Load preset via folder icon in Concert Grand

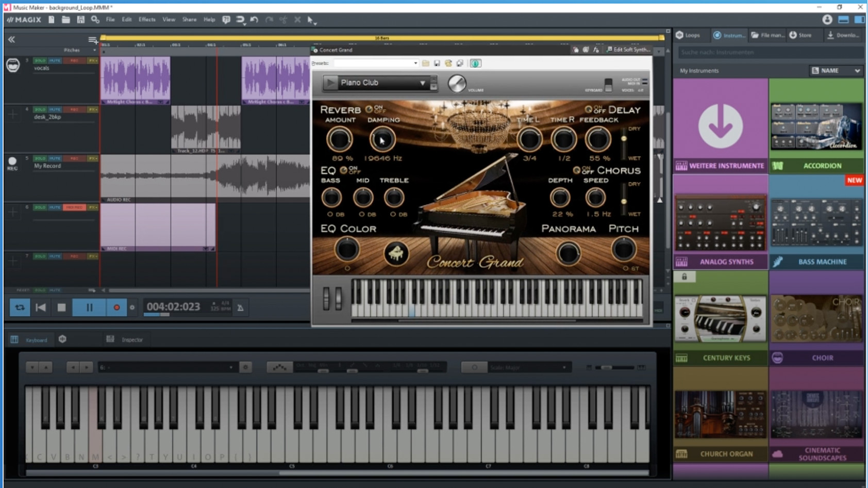pos(426,63)
